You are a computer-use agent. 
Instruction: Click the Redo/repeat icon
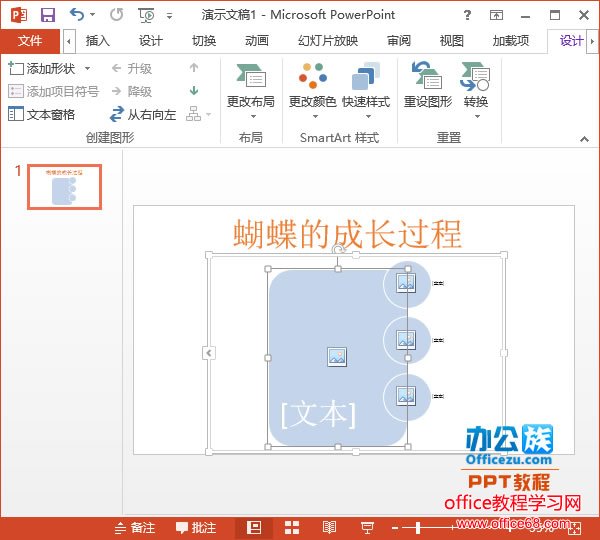[116, 15]
